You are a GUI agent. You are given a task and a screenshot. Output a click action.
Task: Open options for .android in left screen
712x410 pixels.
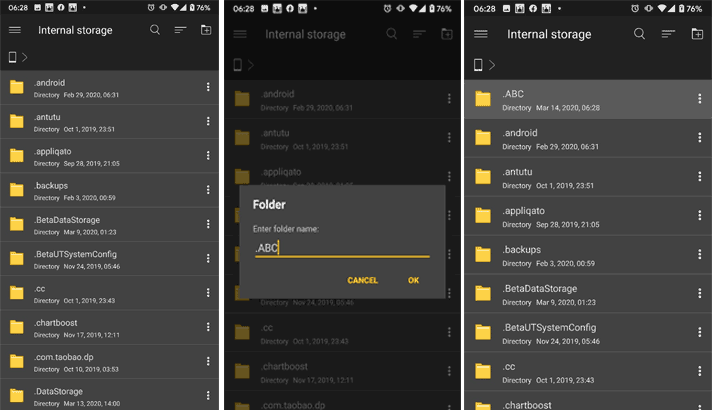pos(208,87)
